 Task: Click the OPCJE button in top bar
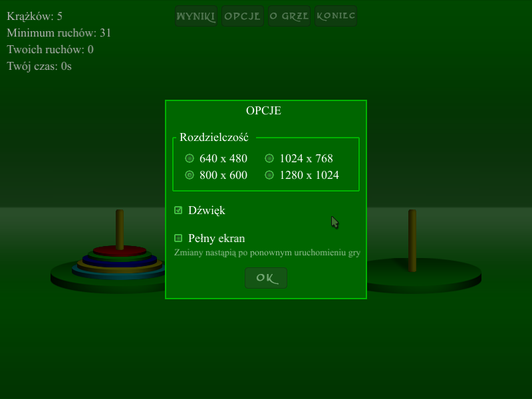(242, 17)
